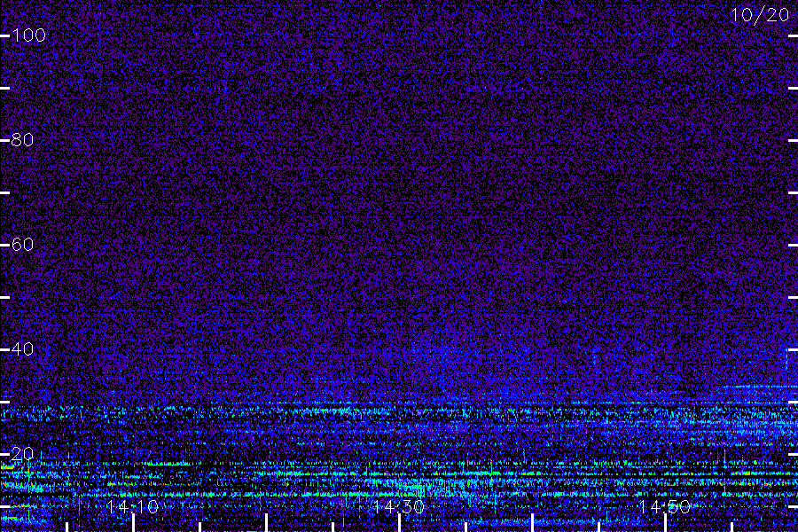Click the 80 frequency axis label
Viewport: 798px width, 532px height.
click(22, 140)
